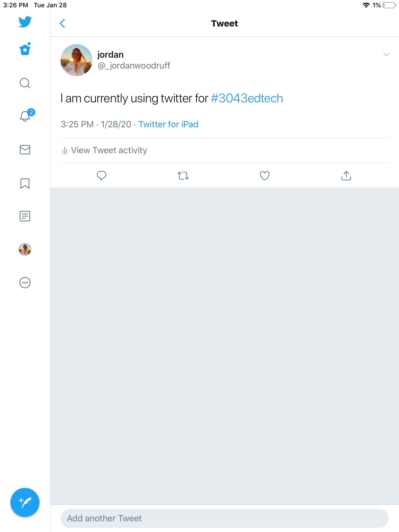399x532 pixels.
Task: Retweet jordan's tweet
Action: click(x=183, y=176)
